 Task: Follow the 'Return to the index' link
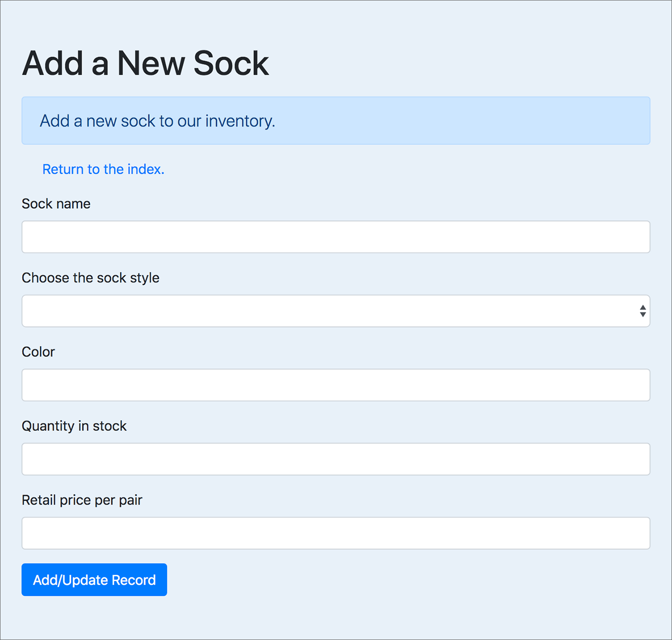tap(103, 169)
